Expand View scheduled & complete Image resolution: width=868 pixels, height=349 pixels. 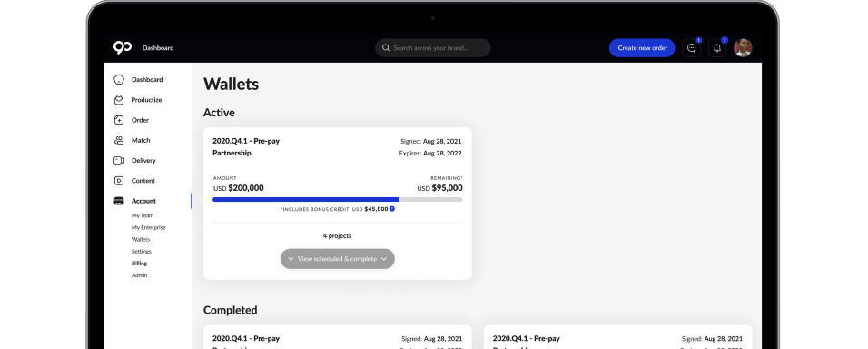coord(338,259)
